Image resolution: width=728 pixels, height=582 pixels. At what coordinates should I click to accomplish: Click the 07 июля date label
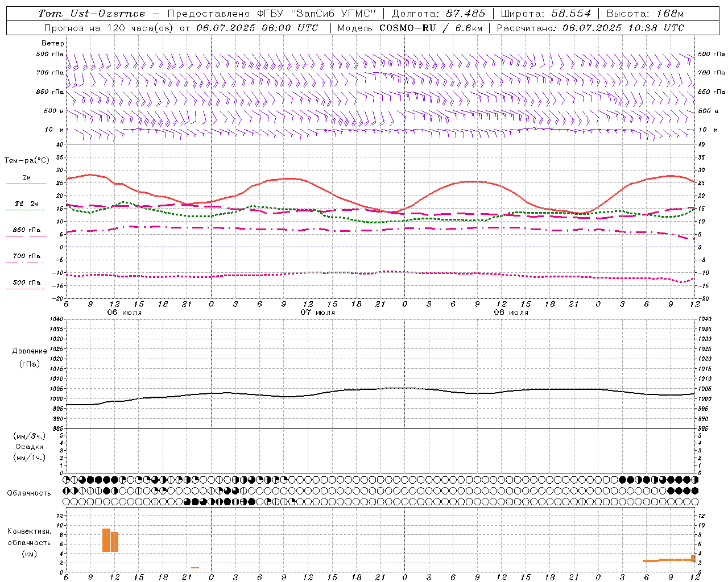318,313
